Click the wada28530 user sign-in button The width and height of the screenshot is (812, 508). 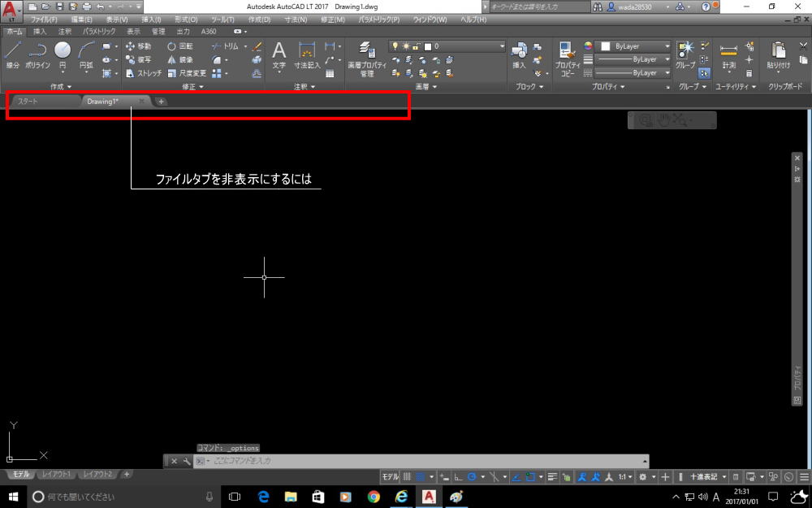click(636, 7)
